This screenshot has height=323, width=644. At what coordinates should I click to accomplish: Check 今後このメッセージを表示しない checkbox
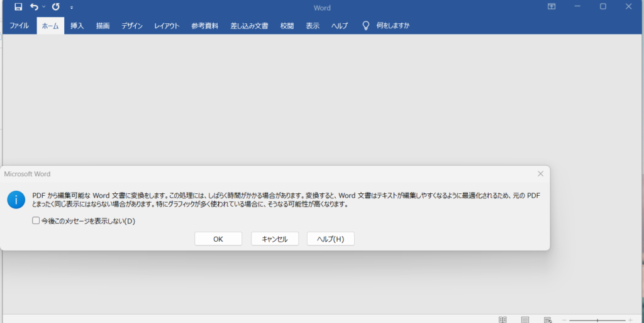(x=36, y=220)
